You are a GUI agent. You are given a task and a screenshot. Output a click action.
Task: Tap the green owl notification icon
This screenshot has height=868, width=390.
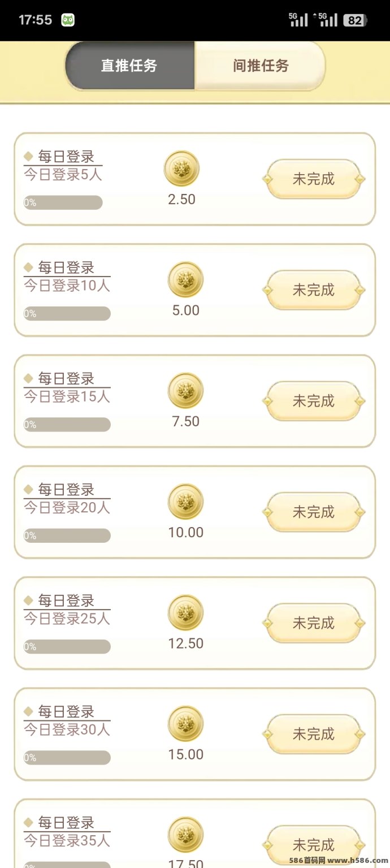click(x=68, y=20)
